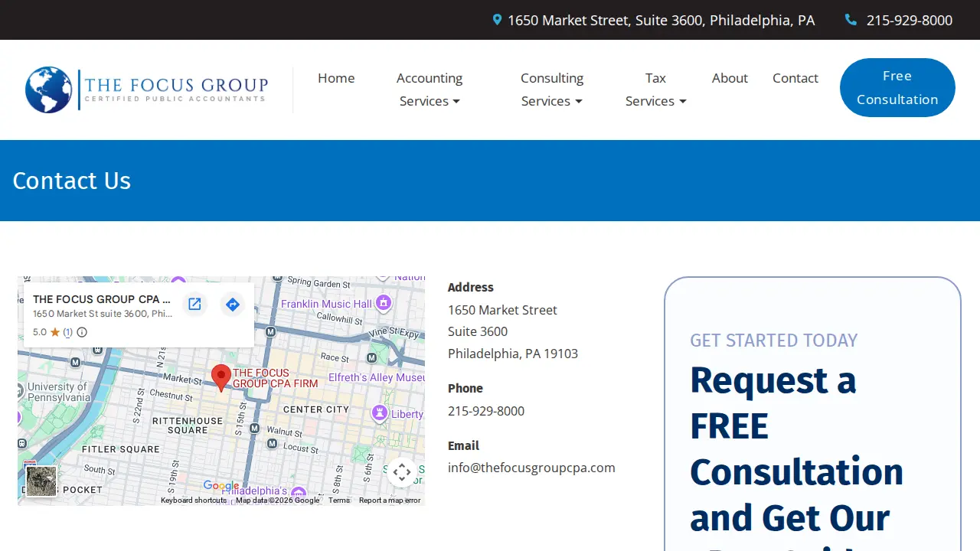This screenshot has height=551, width=980.
Task: Click Elfreth's Alley Museum map label
Action: [x=376, y=377]
